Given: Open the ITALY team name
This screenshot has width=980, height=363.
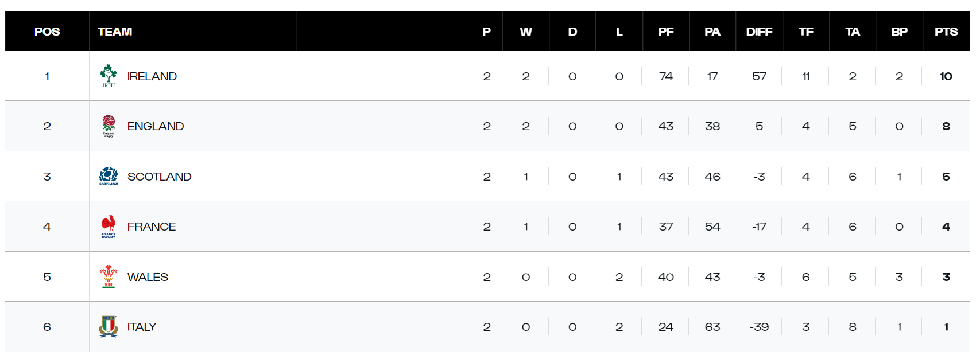Looking at the screenshot, I should pos(142,327).
